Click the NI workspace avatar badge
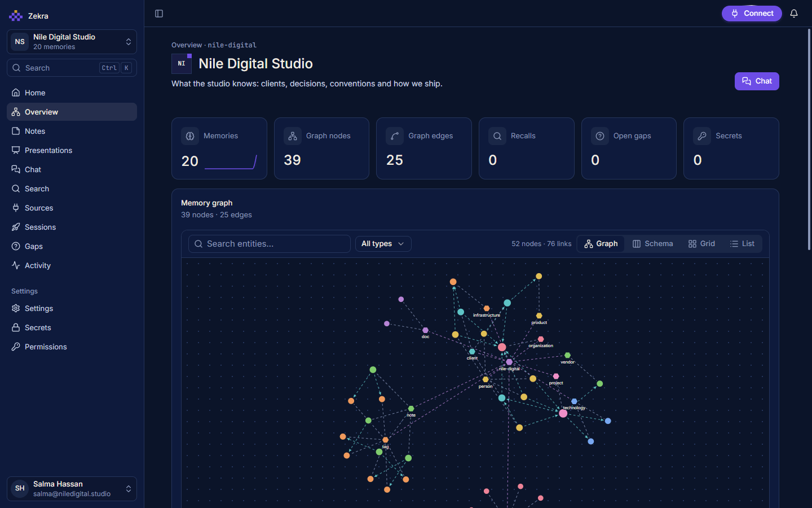 [x=182, y=64]
